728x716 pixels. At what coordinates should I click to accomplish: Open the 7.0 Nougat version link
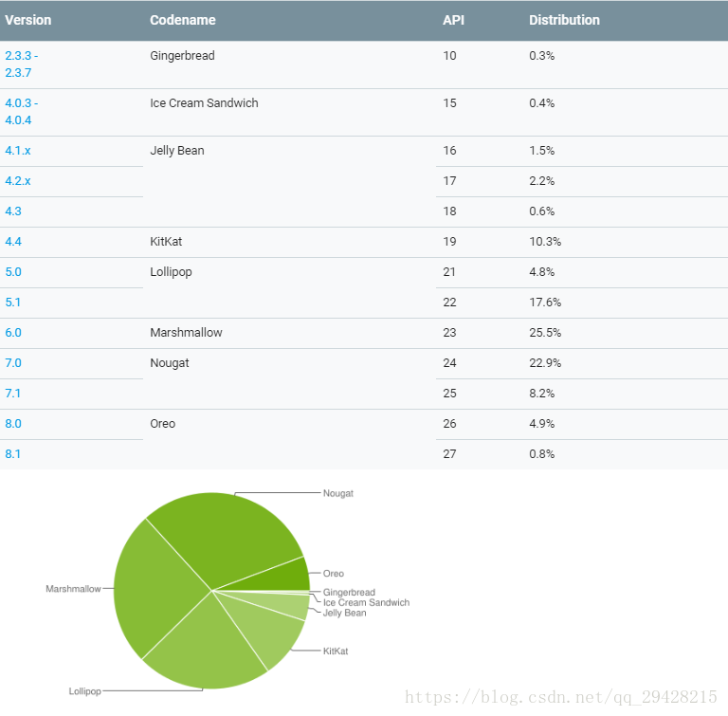13,363
